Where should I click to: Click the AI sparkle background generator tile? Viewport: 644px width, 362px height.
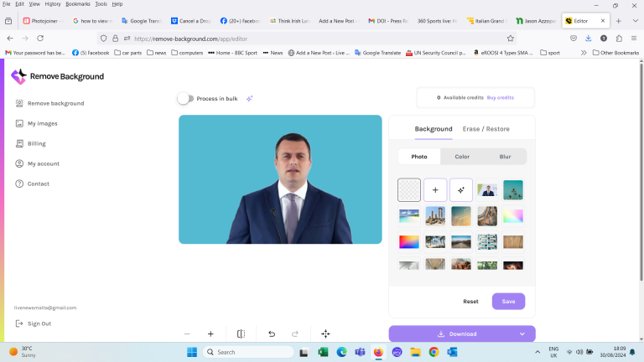461,190
